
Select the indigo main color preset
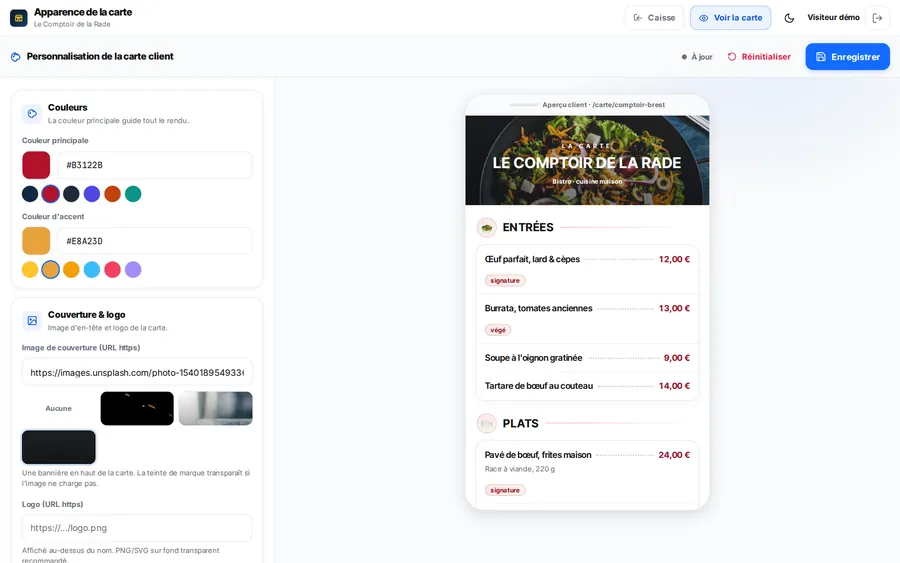point(92,194)
